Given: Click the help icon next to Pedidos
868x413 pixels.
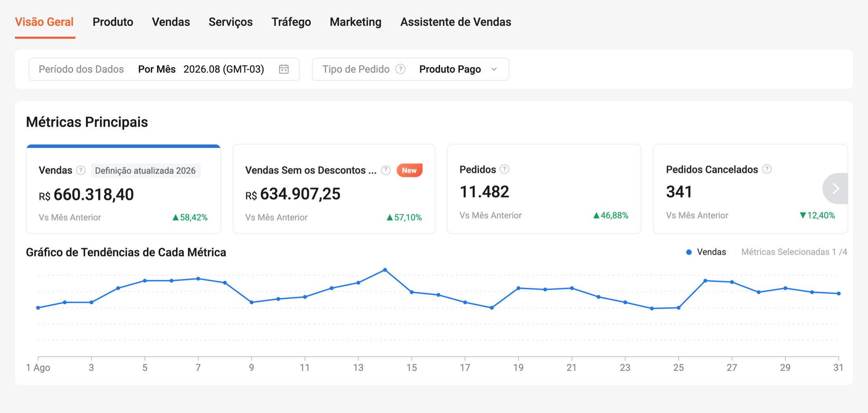Looking at the screenshot, I should [x=504, y=169].
